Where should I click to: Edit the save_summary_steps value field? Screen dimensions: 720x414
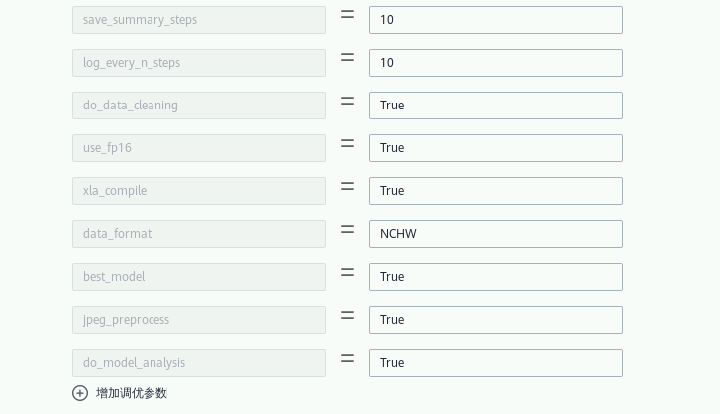pos(495,20)
